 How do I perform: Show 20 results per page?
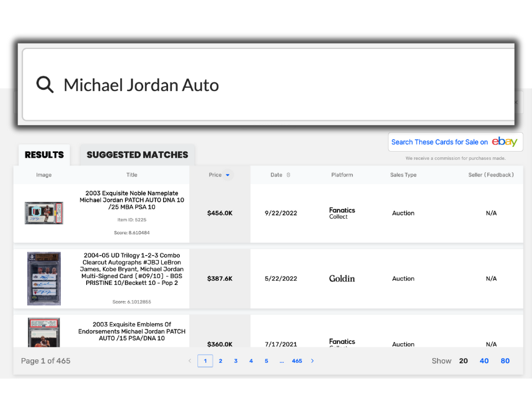pos(463,360)
